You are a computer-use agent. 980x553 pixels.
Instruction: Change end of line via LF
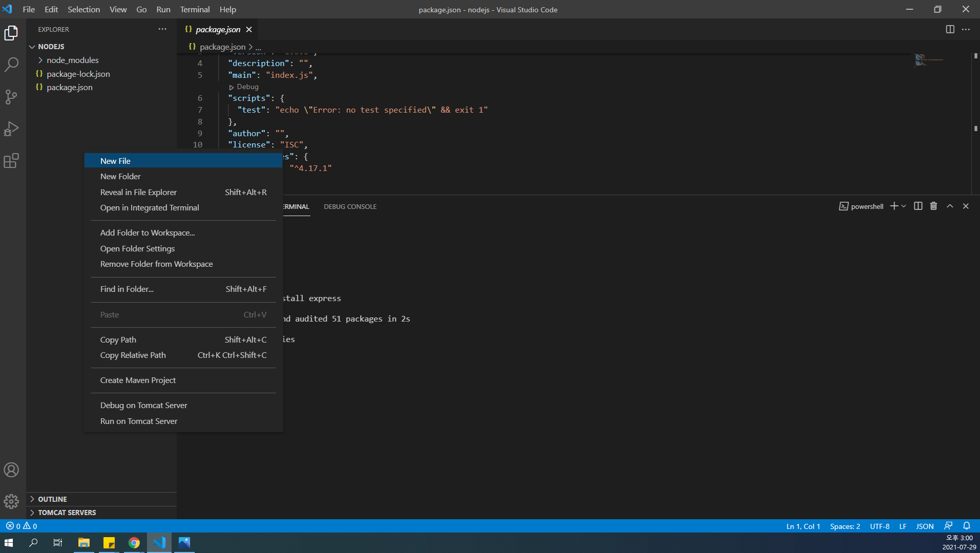tap(903, 526)
